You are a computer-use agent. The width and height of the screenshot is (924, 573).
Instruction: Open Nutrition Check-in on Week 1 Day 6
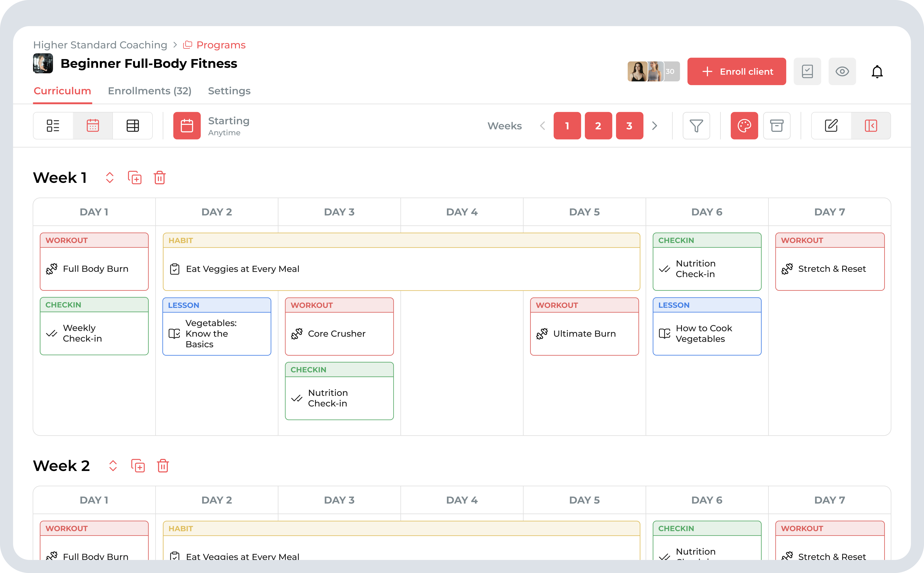[x=707, y=261]
